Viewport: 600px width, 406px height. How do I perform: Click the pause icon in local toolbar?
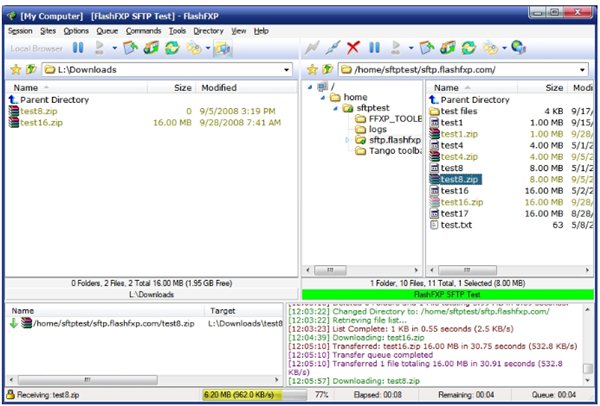point(77,47)
